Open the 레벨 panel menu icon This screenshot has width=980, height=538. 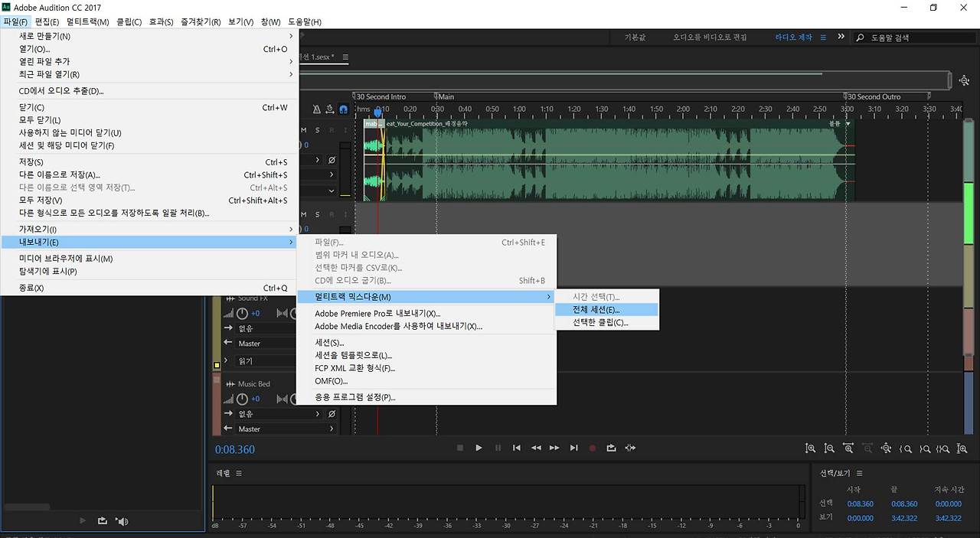pyautogui.click(x=239, y=474)
